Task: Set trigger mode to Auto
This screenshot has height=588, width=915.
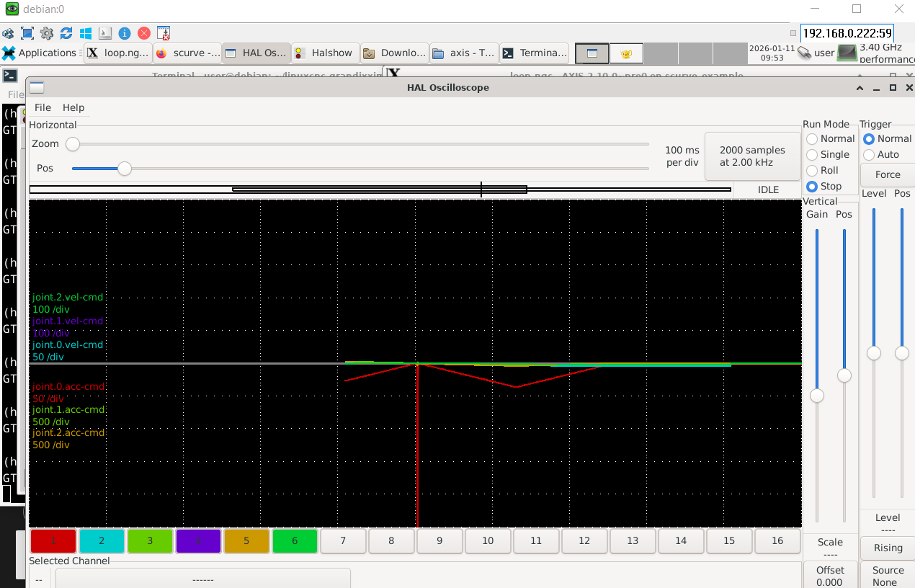Action: (869, 155)
